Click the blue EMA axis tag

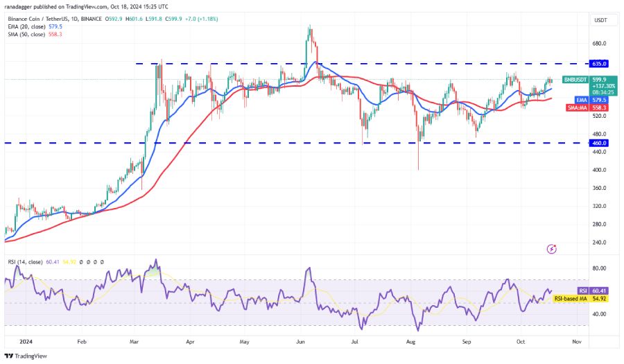582,100
